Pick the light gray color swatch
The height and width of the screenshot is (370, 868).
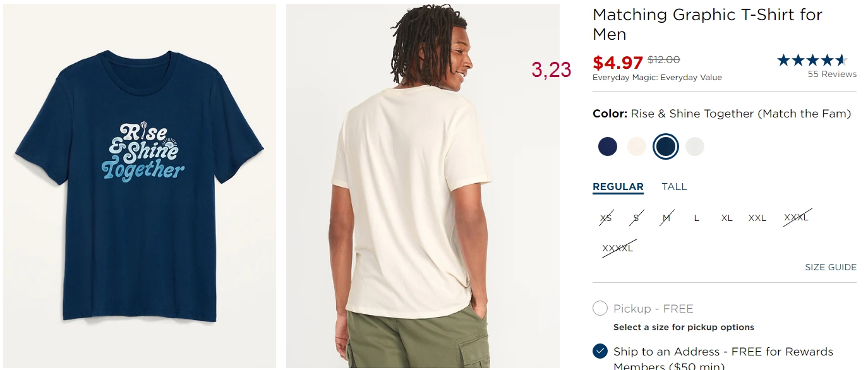(695, 146)
